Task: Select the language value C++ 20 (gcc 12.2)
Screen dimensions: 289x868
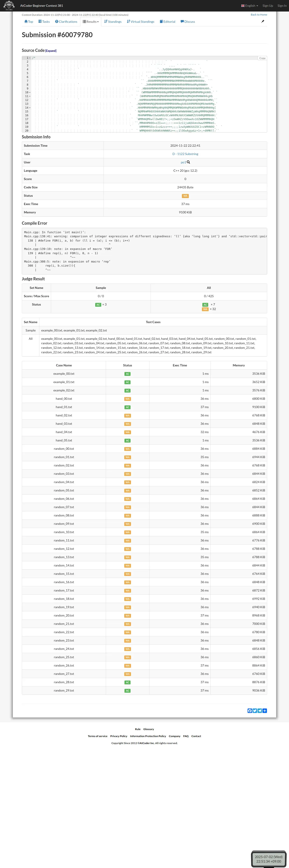Action: tap(185, 171)
